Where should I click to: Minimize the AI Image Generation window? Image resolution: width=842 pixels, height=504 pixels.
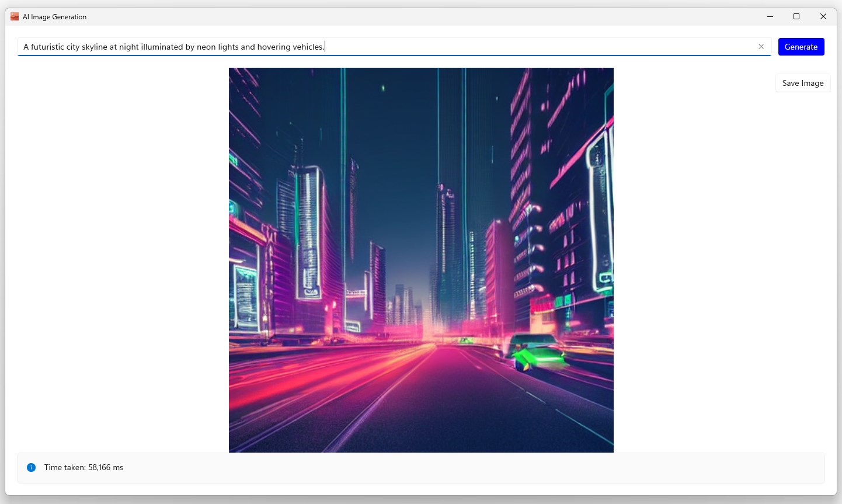pos(770,16)
